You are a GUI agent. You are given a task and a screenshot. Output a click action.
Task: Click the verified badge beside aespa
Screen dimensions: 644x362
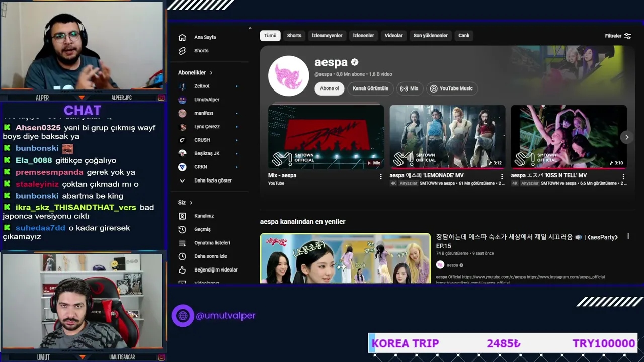[355, 62]
